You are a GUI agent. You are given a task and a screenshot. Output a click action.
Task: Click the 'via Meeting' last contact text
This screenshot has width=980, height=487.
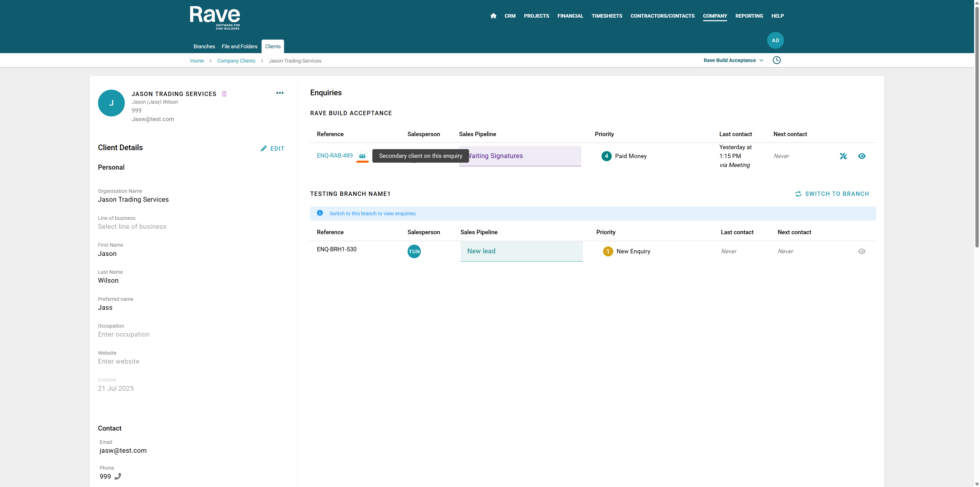coord(734,165)
